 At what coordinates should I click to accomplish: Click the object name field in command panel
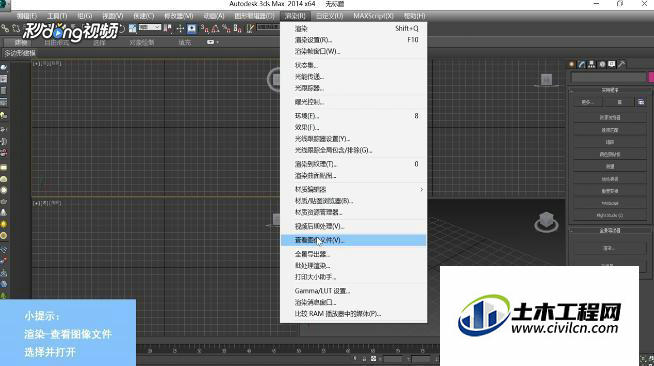click(609, 77)
